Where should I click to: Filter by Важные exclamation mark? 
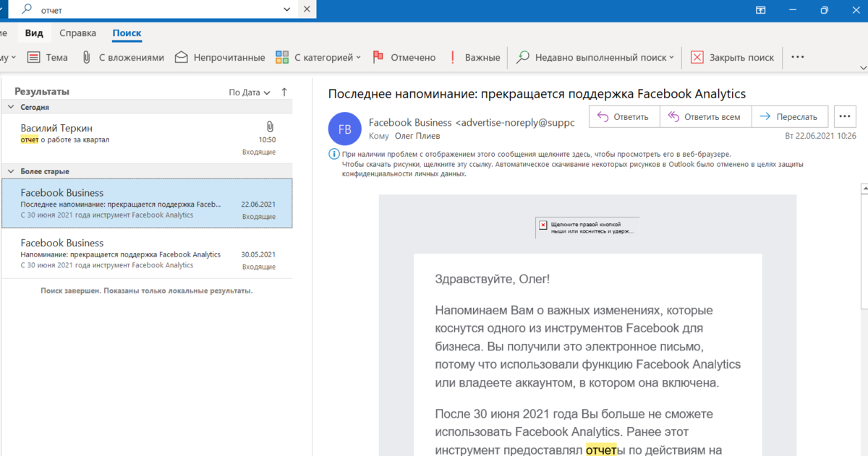[475, 57]
